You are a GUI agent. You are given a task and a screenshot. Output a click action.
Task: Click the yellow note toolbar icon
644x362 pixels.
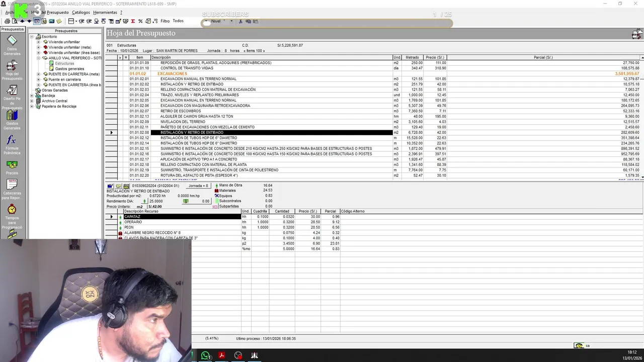click(59, 21)
